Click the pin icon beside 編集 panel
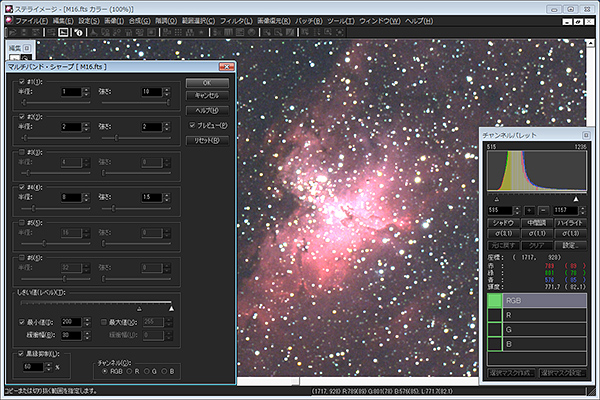The height and width of the screenshot is (400, 600). 27,48
